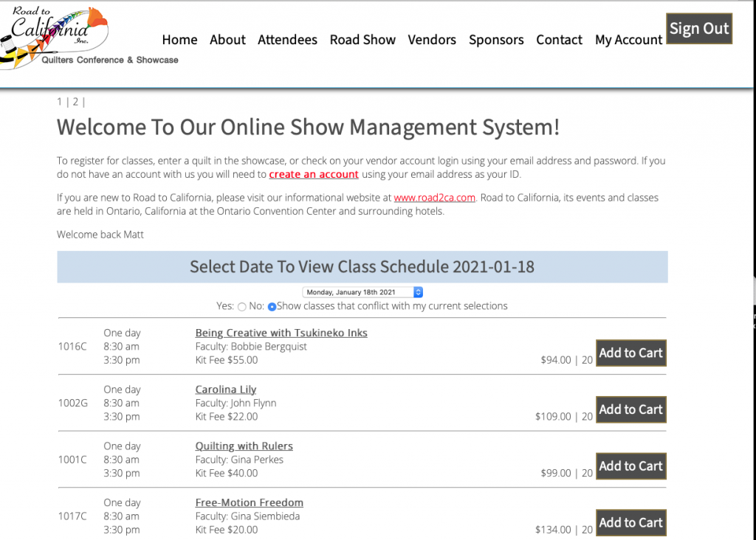Click the 'Select Date To View Class Schedule' banner
Viewport: 756px width, 540px height.
[362, 267]
